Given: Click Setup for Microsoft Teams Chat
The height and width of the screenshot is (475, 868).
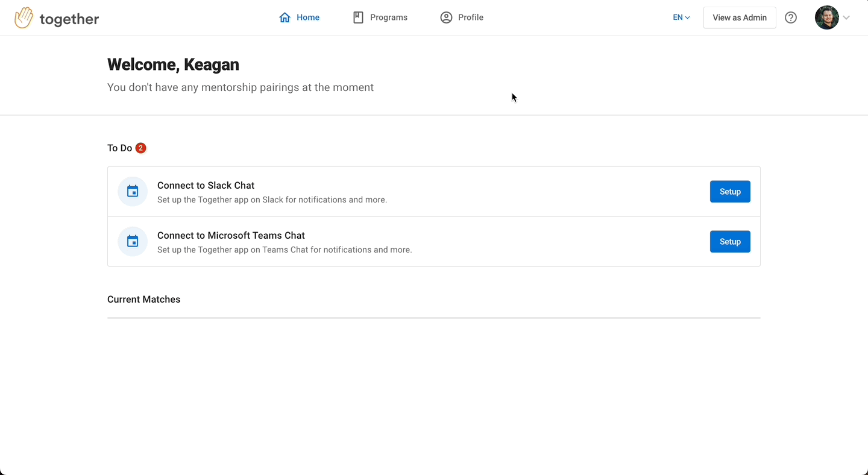Looking at the screenshot, I should click(730, 242).
